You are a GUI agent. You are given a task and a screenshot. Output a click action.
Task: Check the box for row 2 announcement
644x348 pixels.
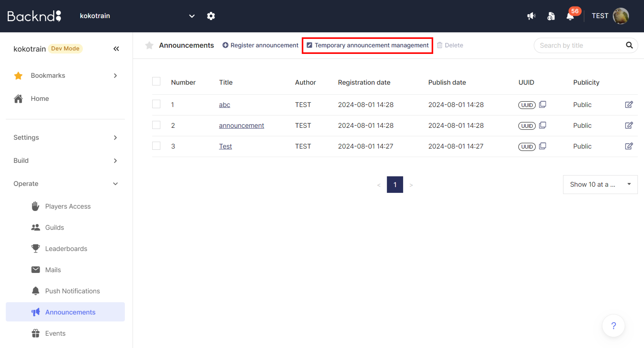click(x=156, y=125)
